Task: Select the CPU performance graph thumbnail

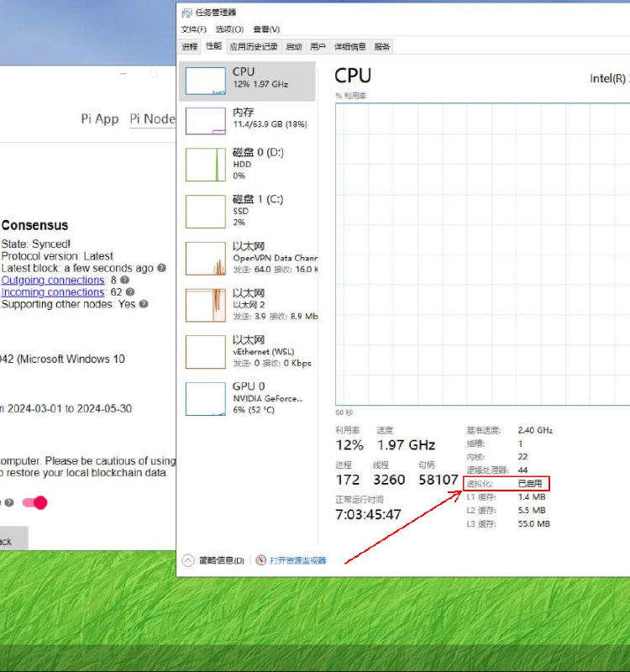Action: [x=205, y=81]
